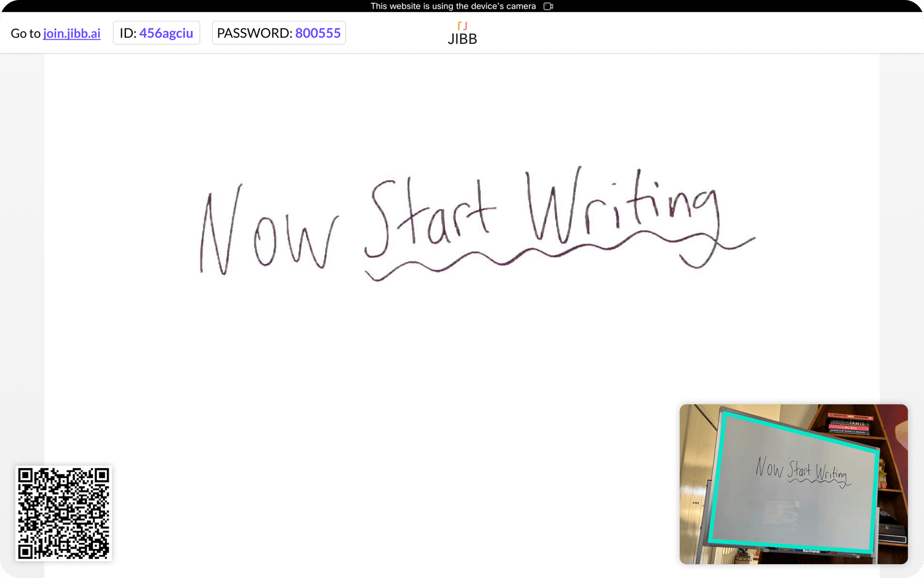The image size is (924, 578).
Task: Click the meeting ID value 456agciu
Action: [x=166, y=34]
